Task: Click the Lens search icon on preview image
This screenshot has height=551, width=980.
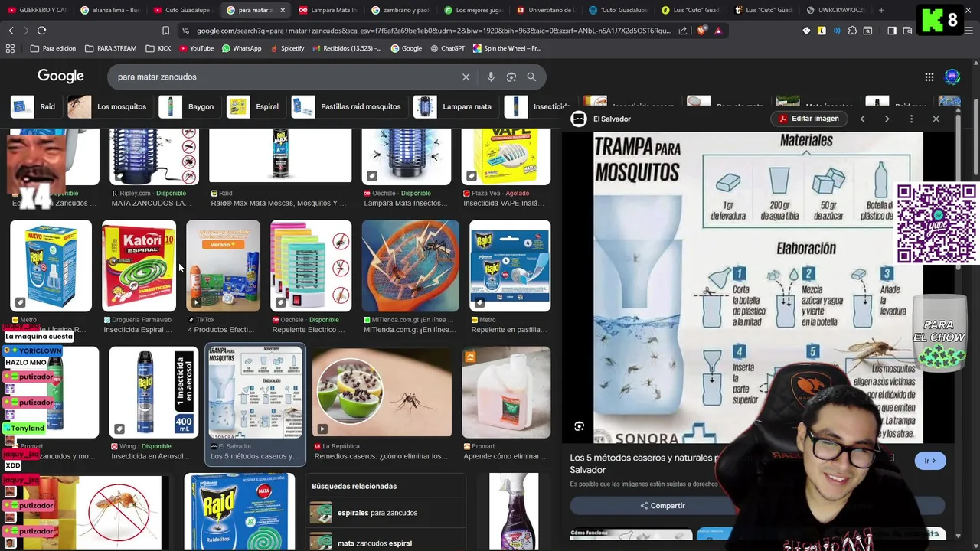Action: pyautogui.click(x=580, y=426)
